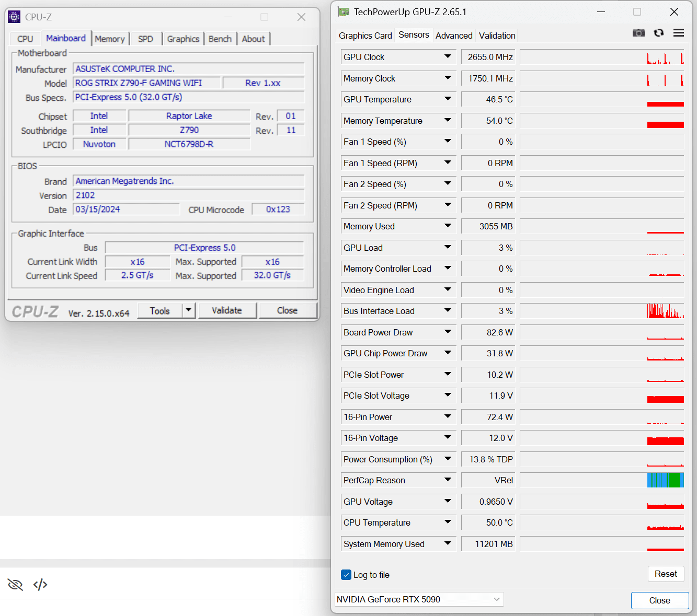The image size is (697, 616).
Task: Switch to Graphics Card tab in GPU-Z
Action: [365, 36]
